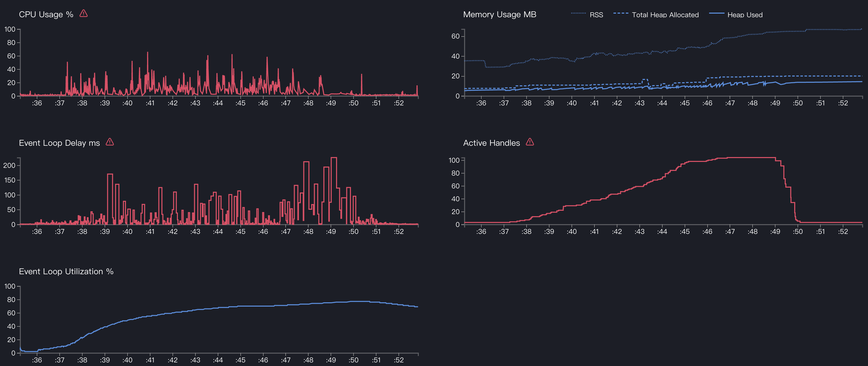Click the Heap Used solid line swatch
The image size is (868, 366).
click(x=716, y=13)
